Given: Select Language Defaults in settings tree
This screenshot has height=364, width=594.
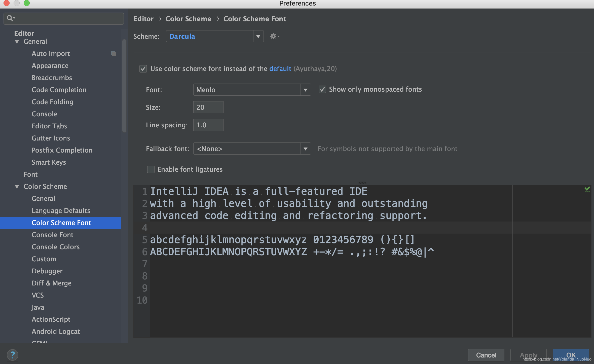Looking at the screenshot, I should [61, 211].
